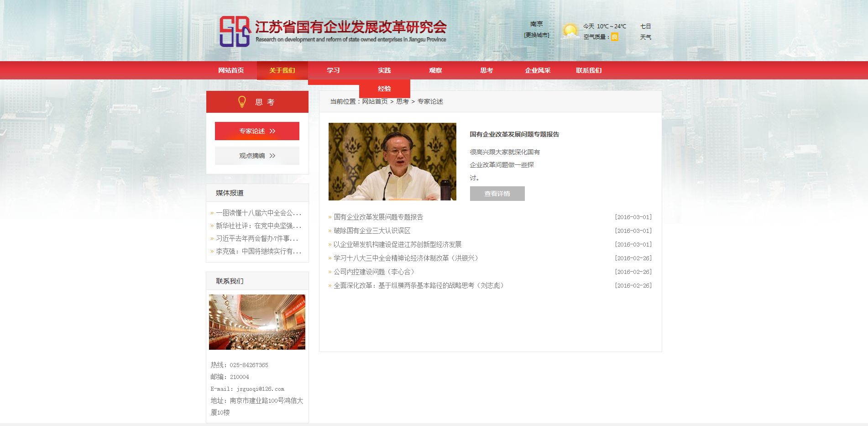Click the sun and cloud weather icon
Screen dimensions: 868x426
(x=570, y=32)
